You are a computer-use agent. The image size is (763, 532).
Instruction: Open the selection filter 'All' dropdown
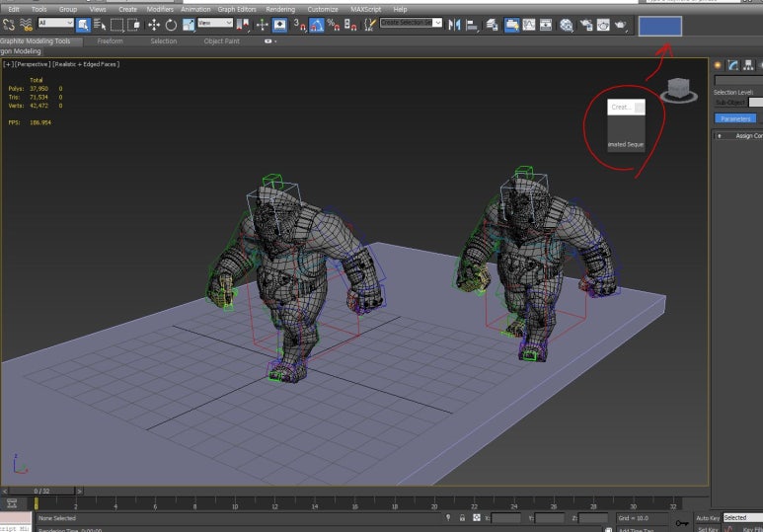[x=55, y=23]
